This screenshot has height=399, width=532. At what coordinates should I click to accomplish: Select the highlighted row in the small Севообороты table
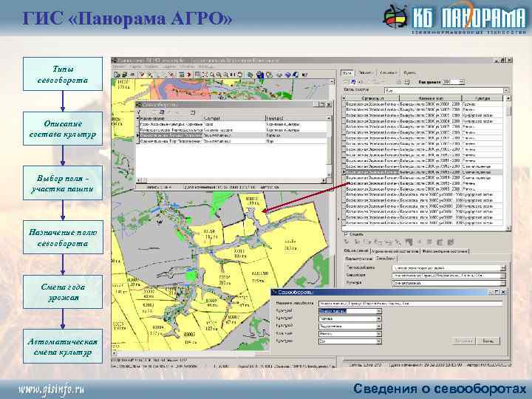(x=231, y=135)
